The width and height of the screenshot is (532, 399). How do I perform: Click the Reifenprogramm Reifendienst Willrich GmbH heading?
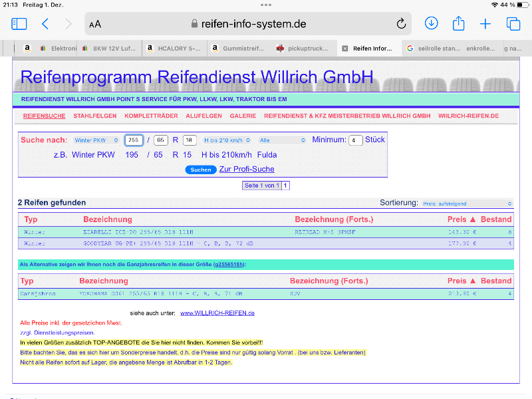point(197,77)
